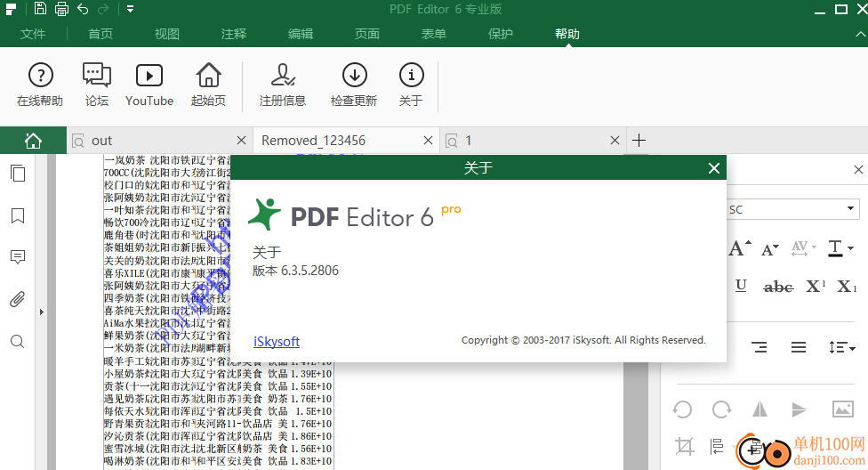Image resolution: width=868 pixels, height=470 pixels.
Task: Select the crop tool icon
Action: (x=684, y=446)
